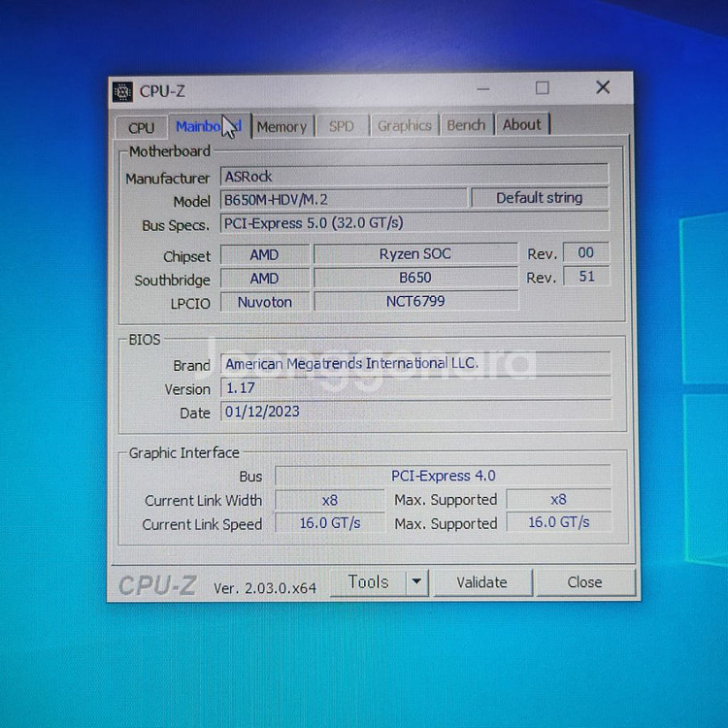Click the Tools button
This screenshot has height=728, width=728.
(x=368, y=582)
